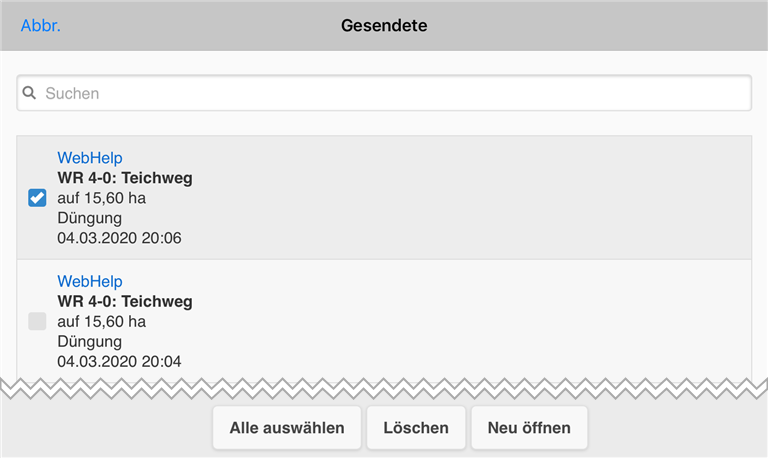
Task: Click the 15,60 ha area in the 20:04 entry
Action: click(102, 321)
